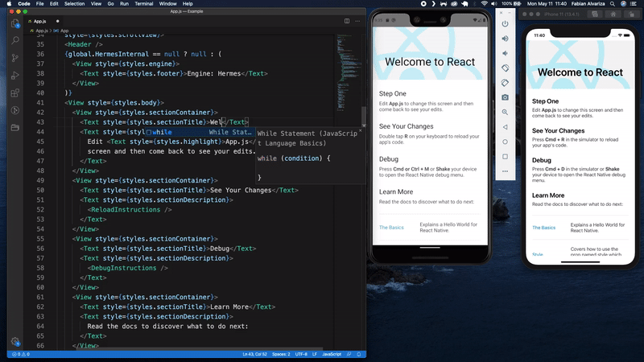644x362 pixels.
Task: Open macOS Spotlight search
Action: point(613,4)
